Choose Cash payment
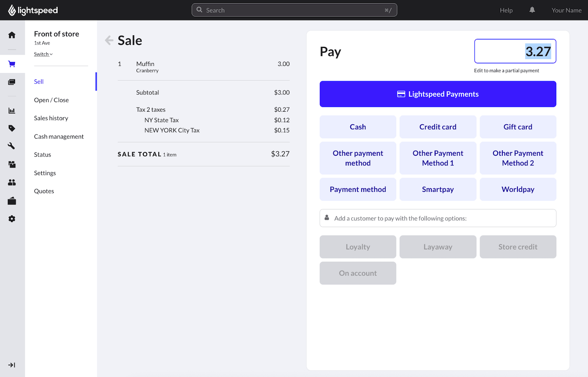The height and width of the screenshot is (377, 588). (x=358, y=127)
